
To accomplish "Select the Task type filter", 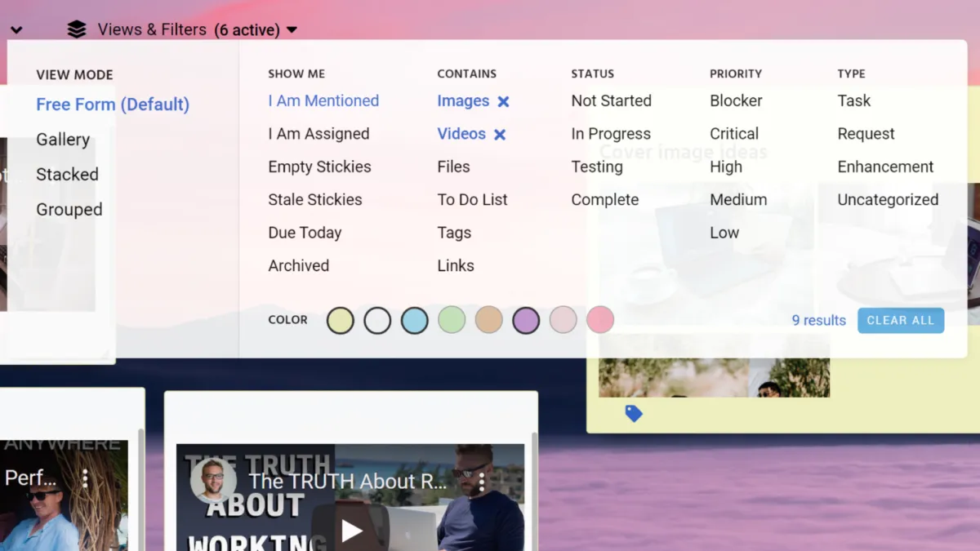I will 853,101.
